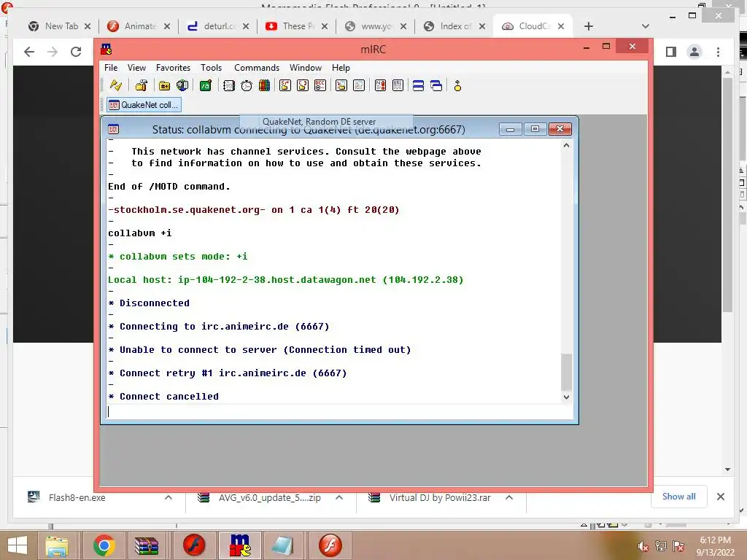Expand options for Flash8-en.exe download
Viewport: 747px width, 560px height.
point(169,497)
